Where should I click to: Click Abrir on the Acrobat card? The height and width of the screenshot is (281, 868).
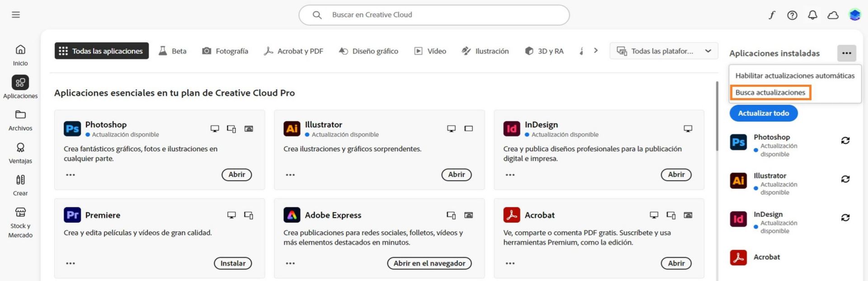point(676,263)
